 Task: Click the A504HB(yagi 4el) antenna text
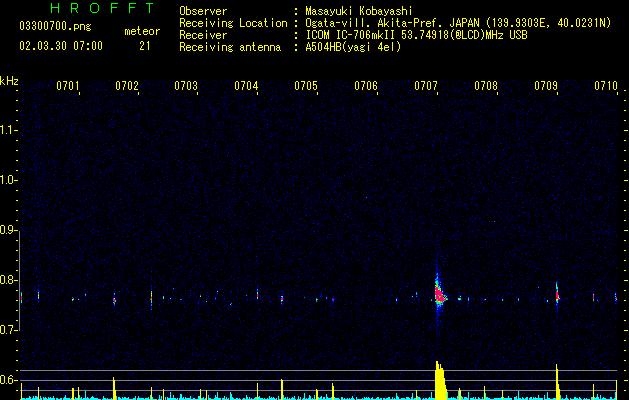click(x=353, y=47)
